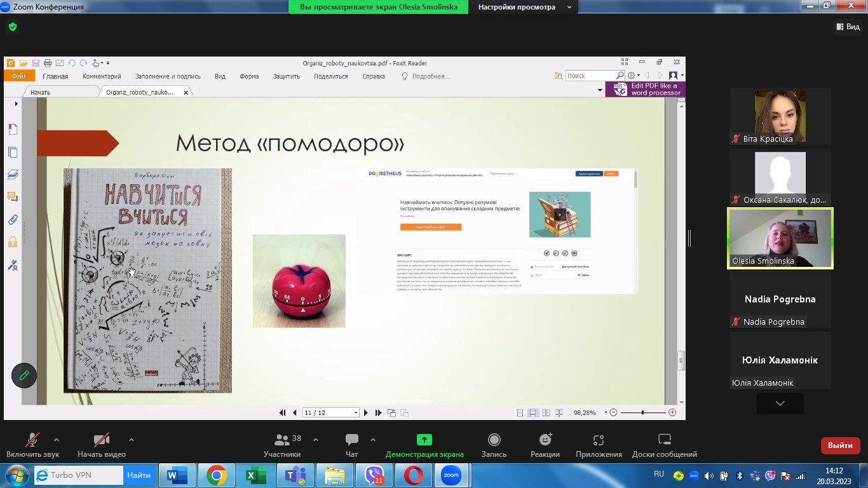Click the PDF zoom level slider
The image size is (868, 488).
click(x=642, y=413)
